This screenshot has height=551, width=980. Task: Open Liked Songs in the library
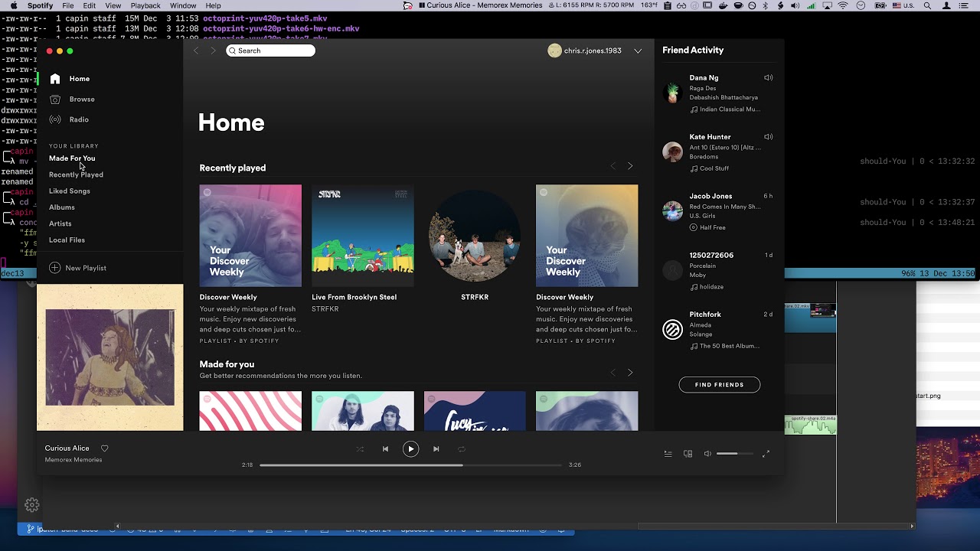pyautogui.click(x=70, y=191)
